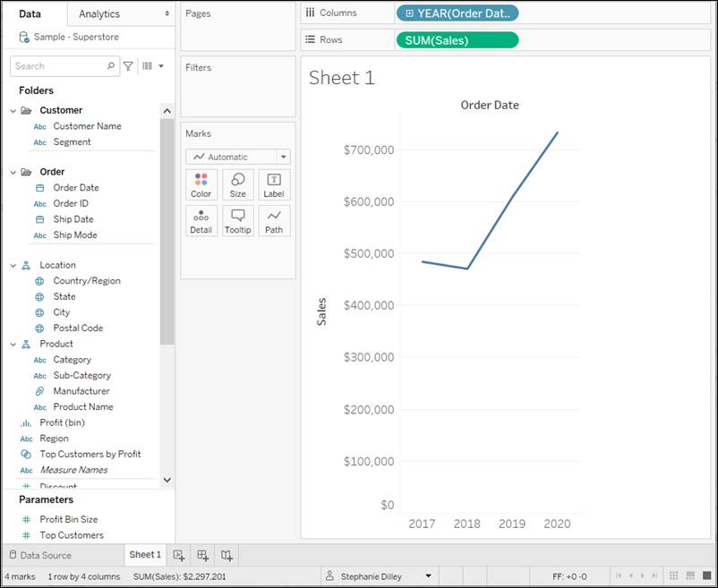Click the Order Date header in the chart
This screenshot has height=588, width=718.
pyautogui.click(x=490, y=105)
